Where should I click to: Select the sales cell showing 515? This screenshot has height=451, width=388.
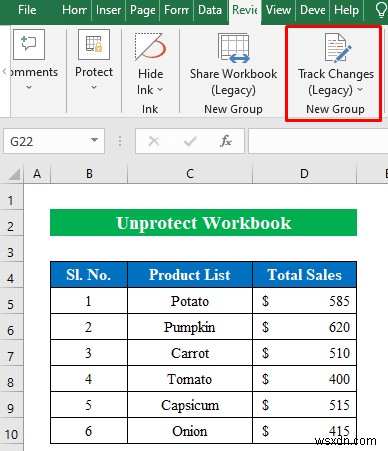pyautogui.click(x=305, y=405)
